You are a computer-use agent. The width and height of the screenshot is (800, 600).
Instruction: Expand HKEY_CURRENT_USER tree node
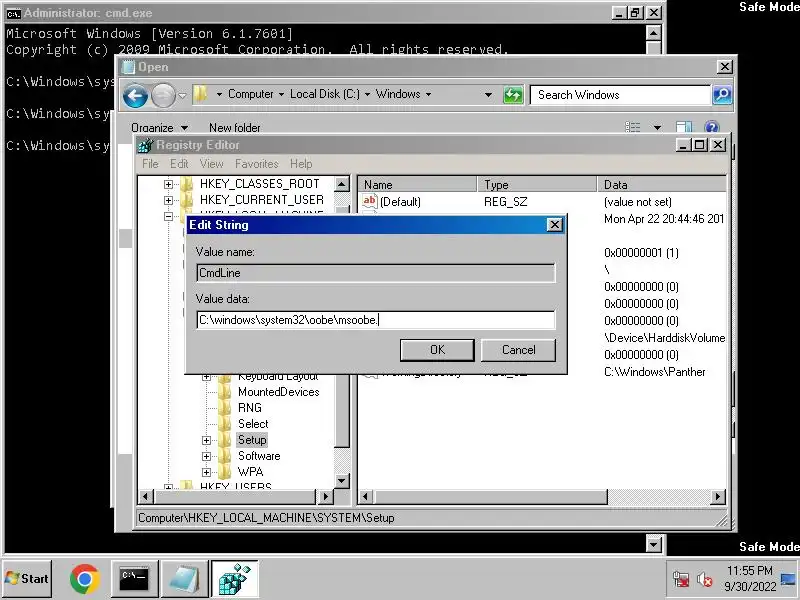(x=168, y=200)
